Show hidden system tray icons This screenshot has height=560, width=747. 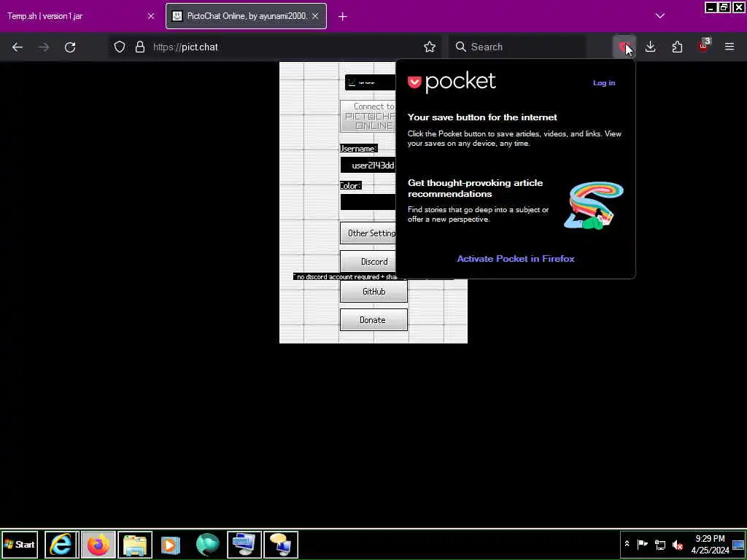(x=627, y=544)
